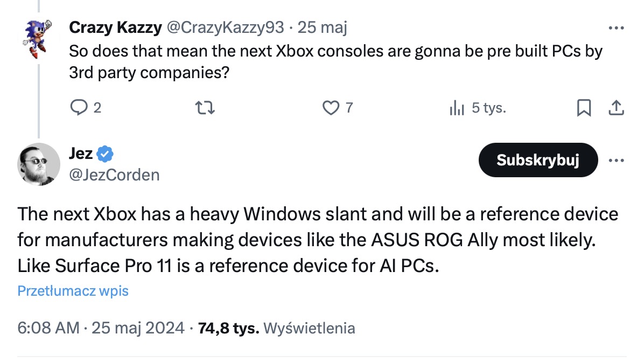Click Jez's blue verified badge

[105, 154]
